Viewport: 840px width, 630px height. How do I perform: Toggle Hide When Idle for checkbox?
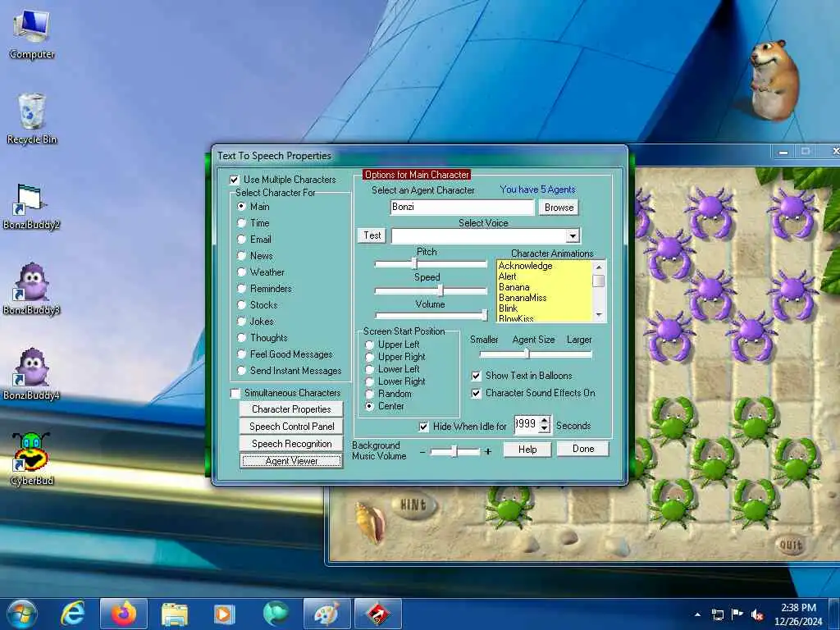point(424,427)
